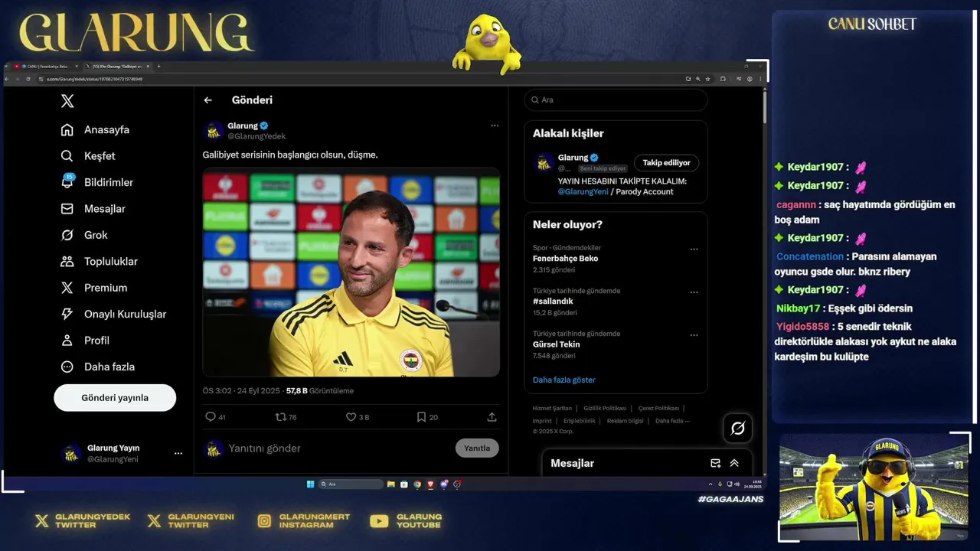Image resolution: width=980 pixels, height=551 pixels.
Task: Open more options for Fenerbahçe Beko trend
Action: 694,249
